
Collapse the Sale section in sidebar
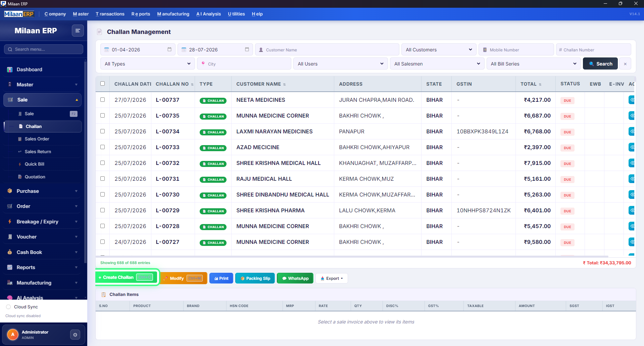tap(42, 100)
